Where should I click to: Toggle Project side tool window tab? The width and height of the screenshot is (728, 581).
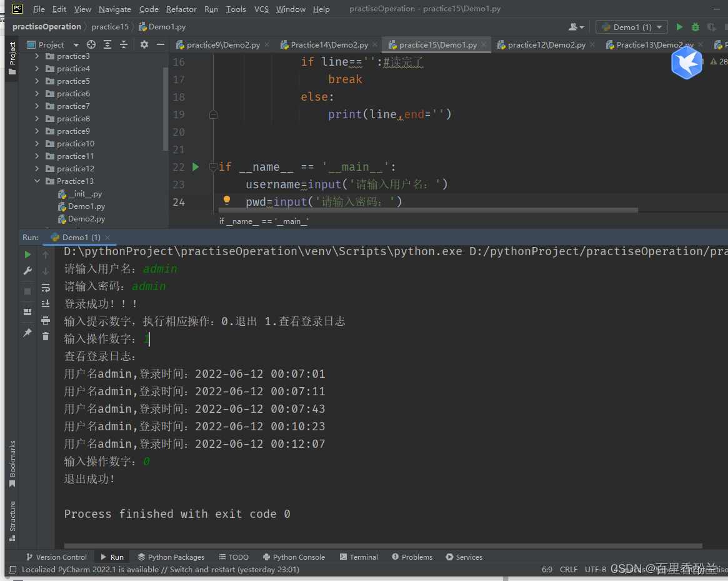click(x=12, y=58)
